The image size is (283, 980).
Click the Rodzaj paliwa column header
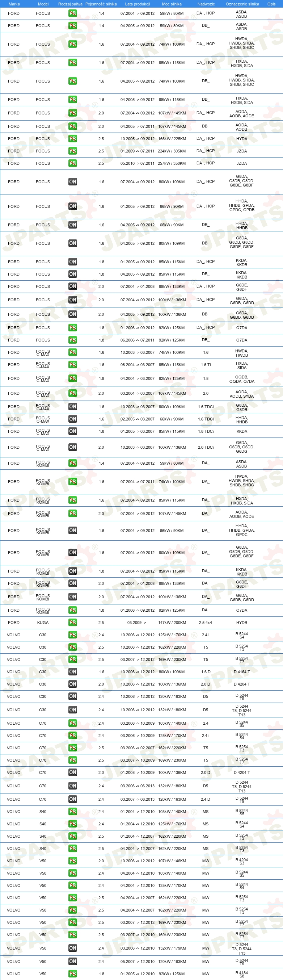click(70, 4)
